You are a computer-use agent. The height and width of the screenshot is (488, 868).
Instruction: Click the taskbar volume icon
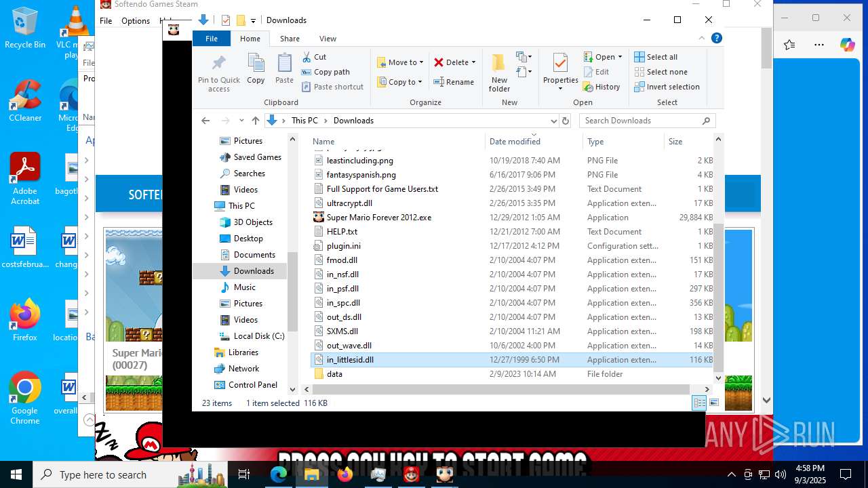[x=781, y=474]
